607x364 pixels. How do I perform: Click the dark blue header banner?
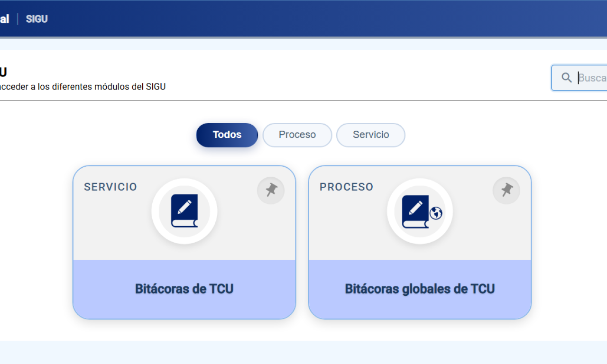pos(303,18)
